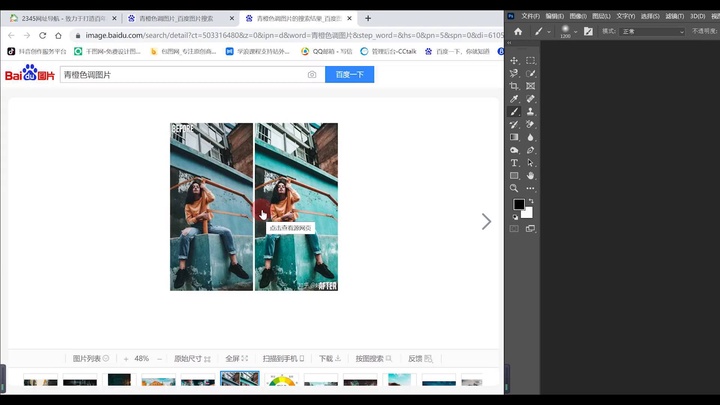The image size is (720, 405).
Task: Select the Move tool in Photoshop
Action: pos(515,61)
